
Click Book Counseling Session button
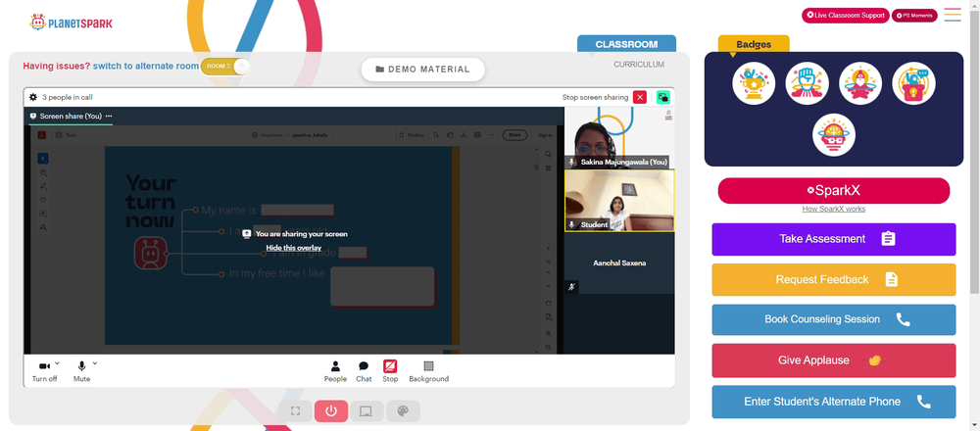(834, 319)
